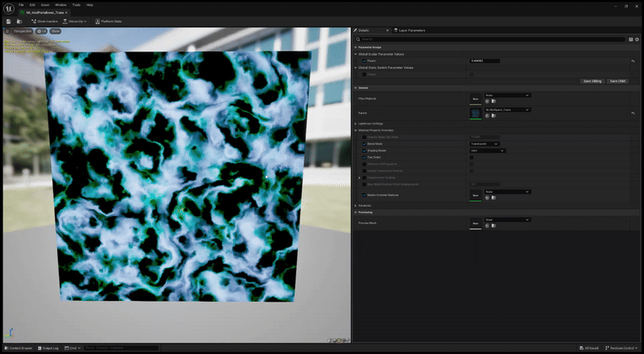Toggle the Shading Model override checkbox

coord(365,150)
